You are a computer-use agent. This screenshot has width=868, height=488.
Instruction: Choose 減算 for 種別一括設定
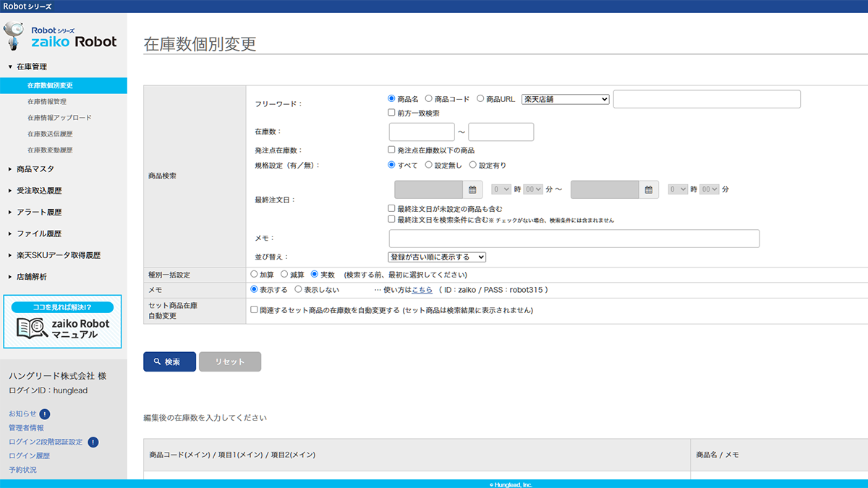click(284, 275)
